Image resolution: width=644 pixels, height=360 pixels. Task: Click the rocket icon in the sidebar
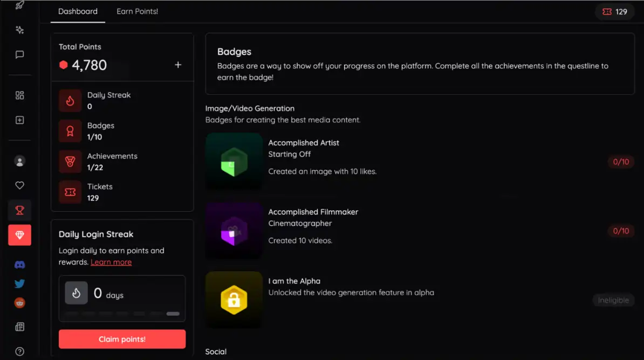[x=19, y=5]
